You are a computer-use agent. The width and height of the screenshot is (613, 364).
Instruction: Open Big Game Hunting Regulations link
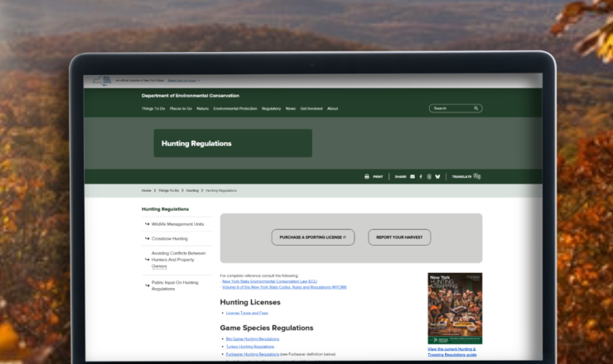point(253,339)
